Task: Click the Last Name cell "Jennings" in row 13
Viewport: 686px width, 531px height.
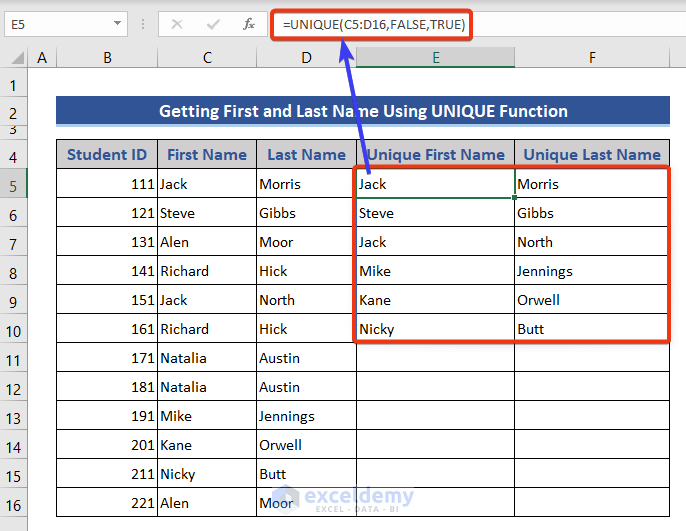Action: tap(306, 416)
